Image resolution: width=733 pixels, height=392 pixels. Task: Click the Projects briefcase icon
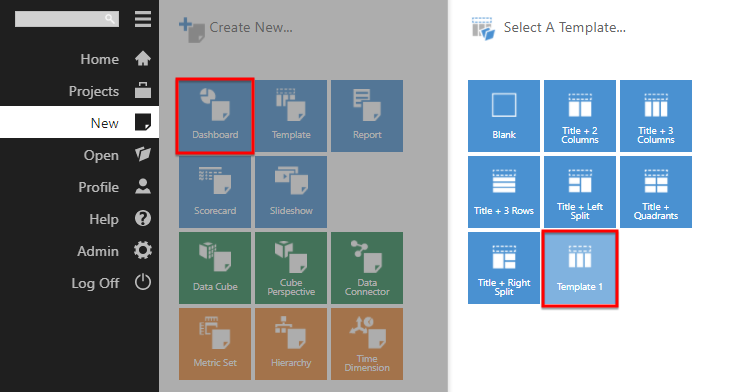click(x=143, y=90)
